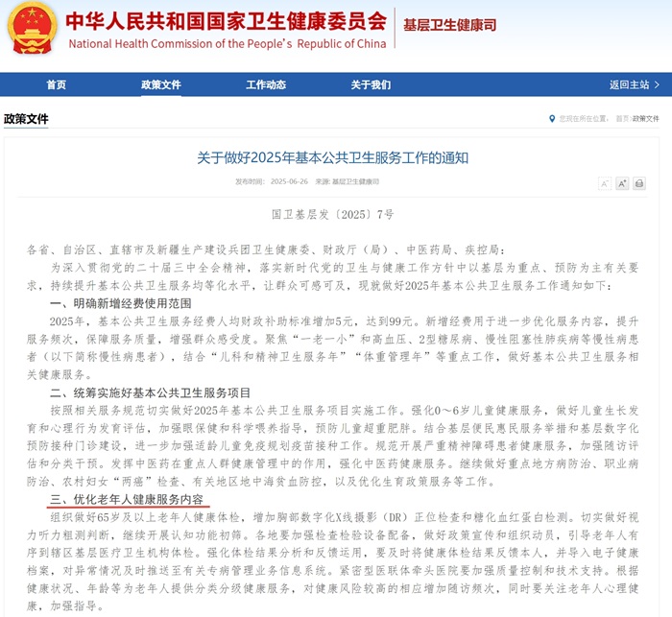The width and height of the screenshot is (672, 617).
Task: Click the 中华人民共和国国家卫生健康委员会 header title
Action: pos(226,20)
